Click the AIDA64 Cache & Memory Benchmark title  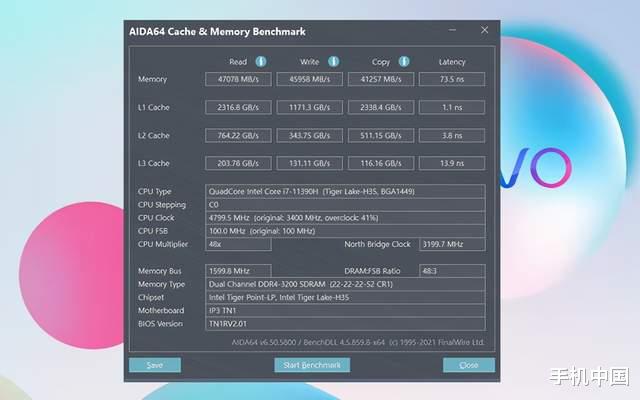[217, 31]
